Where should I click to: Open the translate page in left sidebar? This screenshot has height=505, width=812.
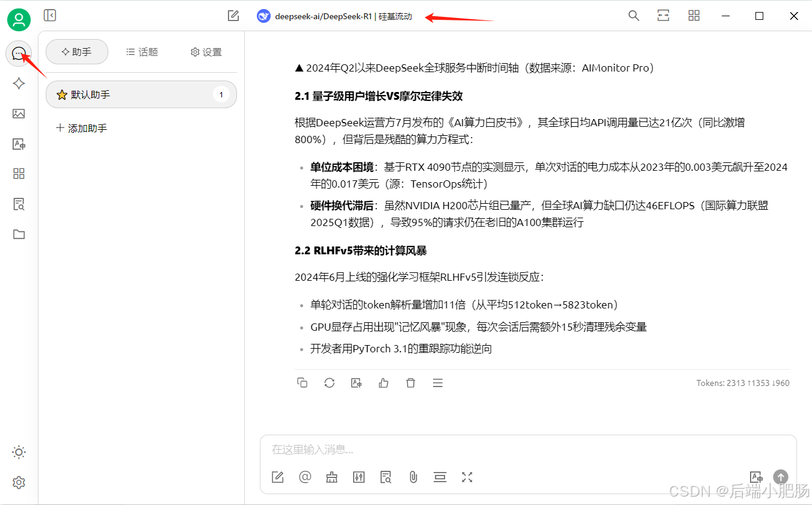(x=19, y=144)
